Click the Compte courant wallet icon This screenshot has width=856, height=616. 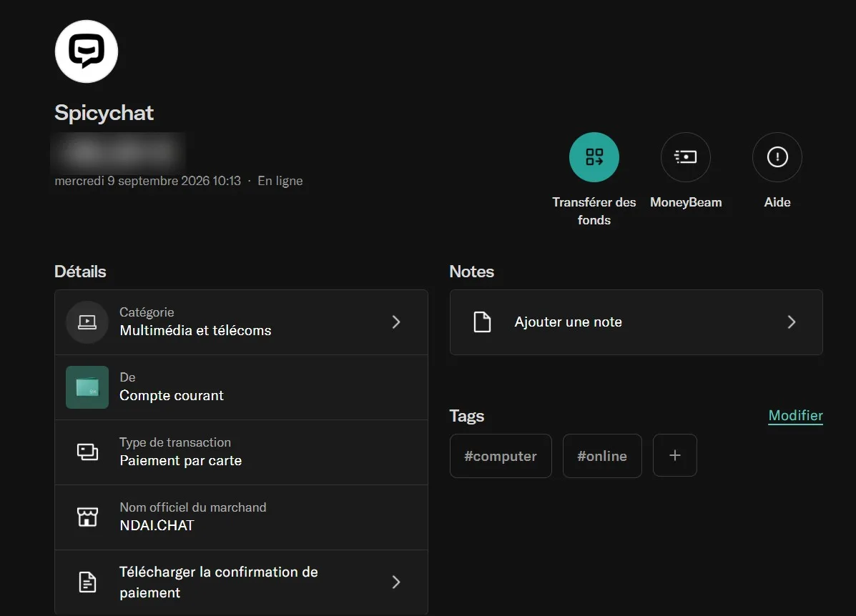[x=87, y=387]
